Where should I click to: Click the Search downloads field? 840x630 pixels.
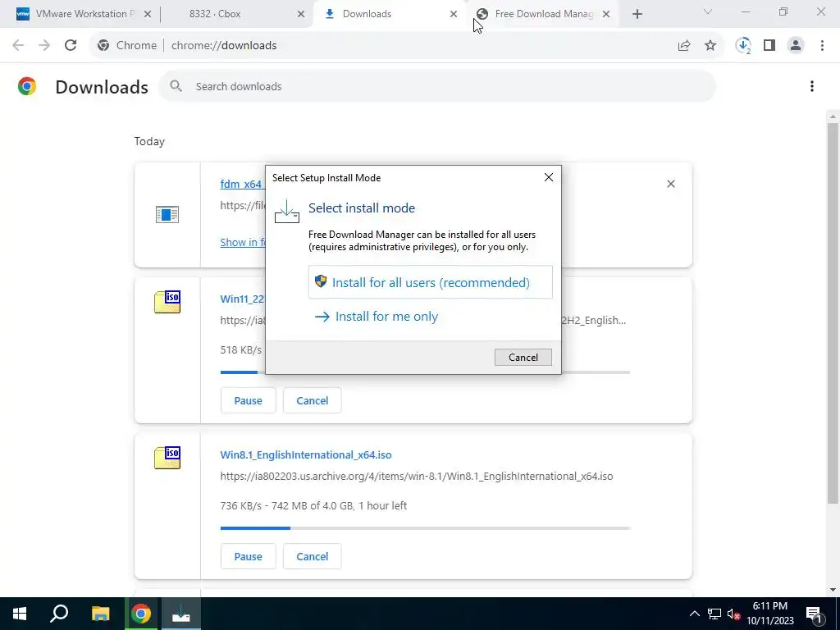tap(436, 86)
